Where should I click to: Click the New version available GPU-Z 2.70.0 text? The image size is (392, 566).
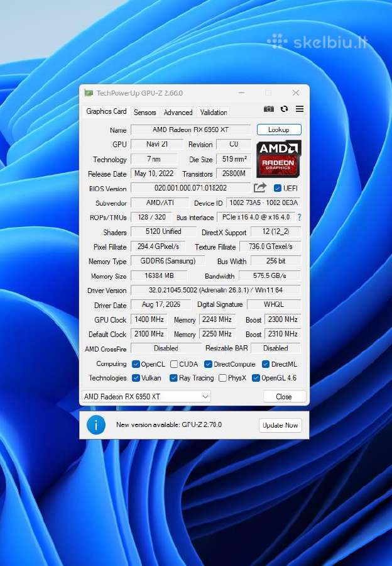[169, 425]
